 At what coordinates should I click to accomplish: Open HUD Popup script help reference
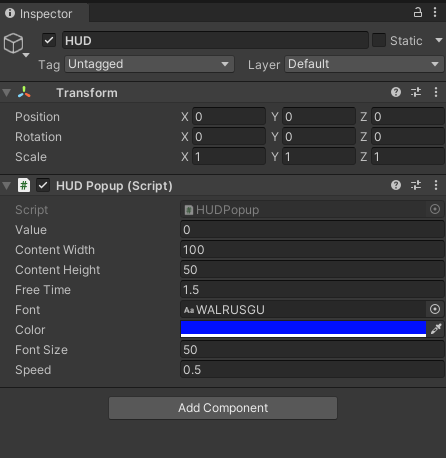point(396,185)
